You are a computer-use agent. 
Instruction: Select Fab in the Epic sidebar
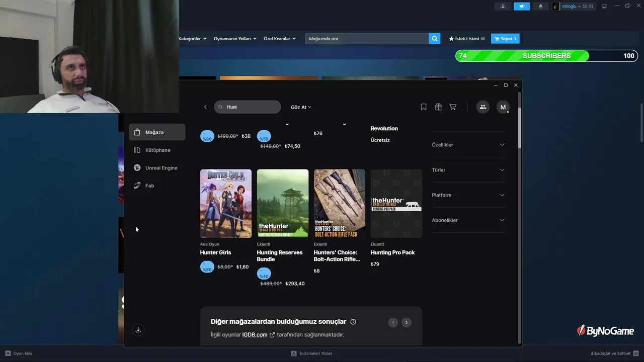157,186
